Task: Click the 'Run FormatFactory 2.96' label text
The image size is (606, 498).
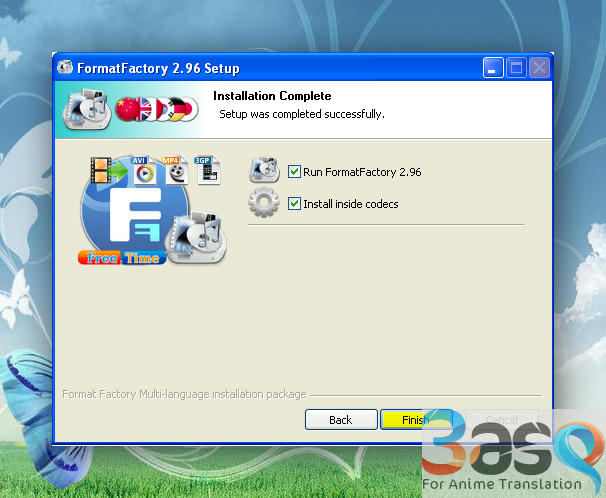Action: point(362,172)
